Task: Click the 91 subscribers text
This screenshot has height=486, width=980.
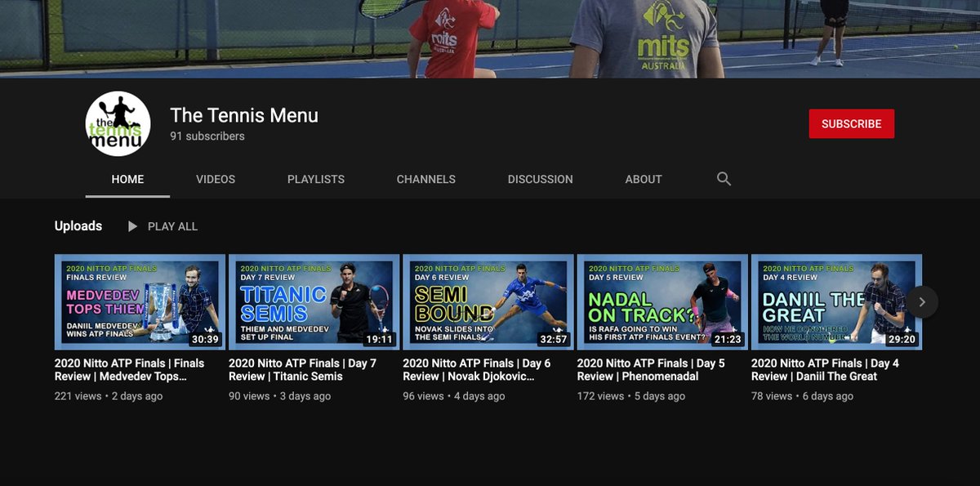Action: (x=207, y=136)
